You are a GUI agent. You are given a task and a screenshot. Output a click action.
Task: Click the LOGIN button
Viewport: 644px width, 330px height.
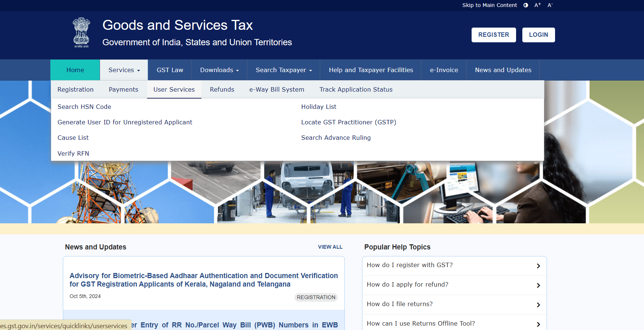click(539, 35)
